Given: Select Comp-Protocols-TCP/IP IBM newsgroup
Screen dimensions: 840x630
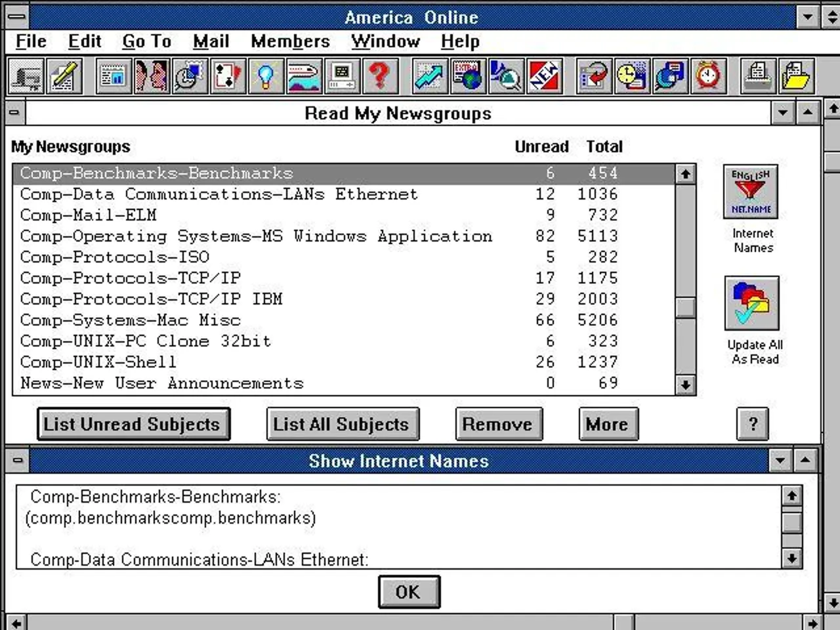Looking at the screenshot, I should (343, 299).
